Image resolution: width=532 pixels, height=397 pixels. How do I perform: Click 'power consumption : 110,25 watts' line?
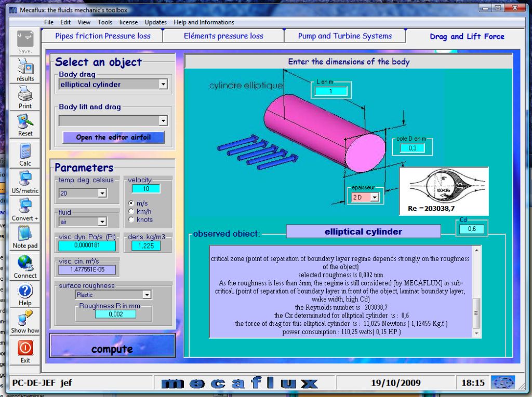(342, 332)
